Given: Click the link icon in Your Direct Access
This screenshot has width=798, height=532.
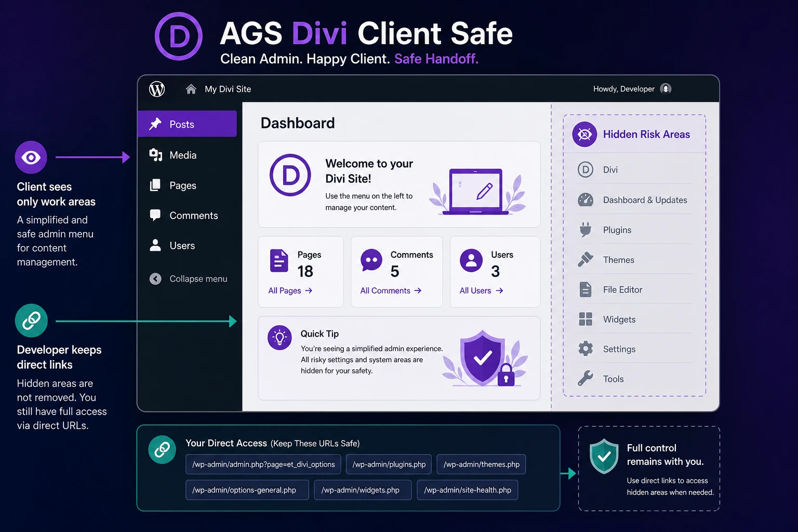Looking at the screenshot, I should pyautogui.click(x=162, y=449).
